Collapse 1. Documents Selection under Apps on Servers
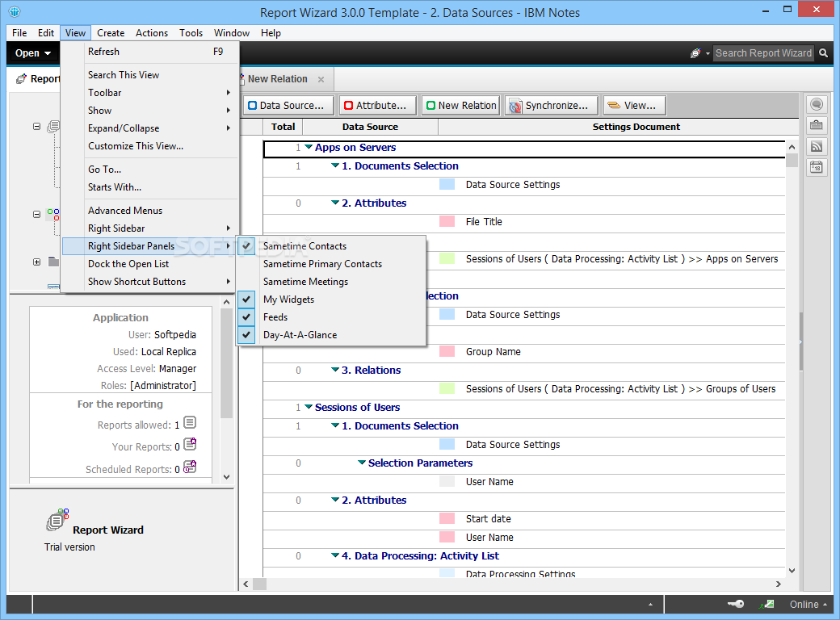This screenshot has width=840, height=620. (x=335, y=165)
